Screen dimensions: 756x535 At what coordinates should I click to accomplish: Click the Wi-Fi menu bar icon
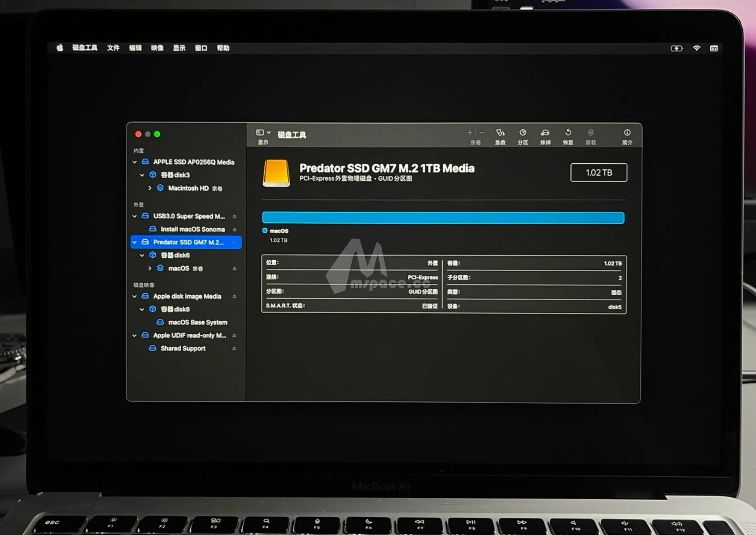pyautogui.click(x=696, y=48)
